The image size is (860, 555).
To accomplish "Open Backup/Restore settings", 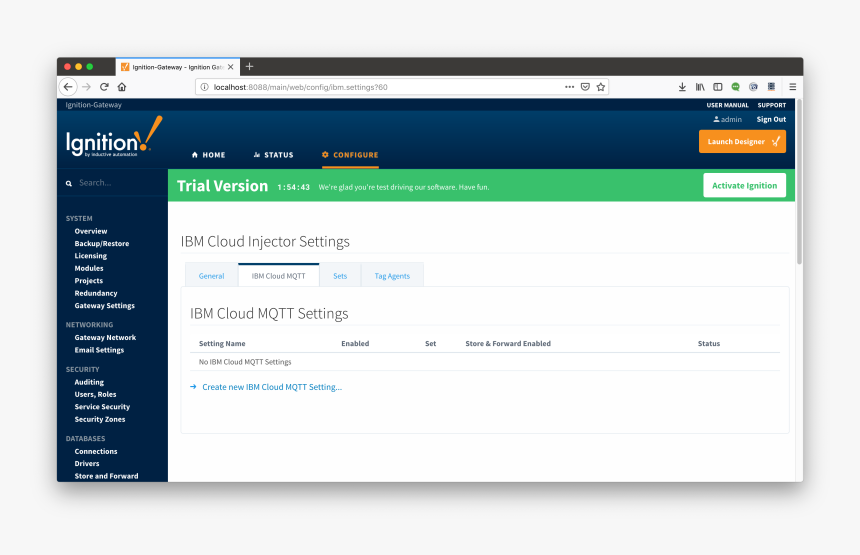I will click(102, 243).
